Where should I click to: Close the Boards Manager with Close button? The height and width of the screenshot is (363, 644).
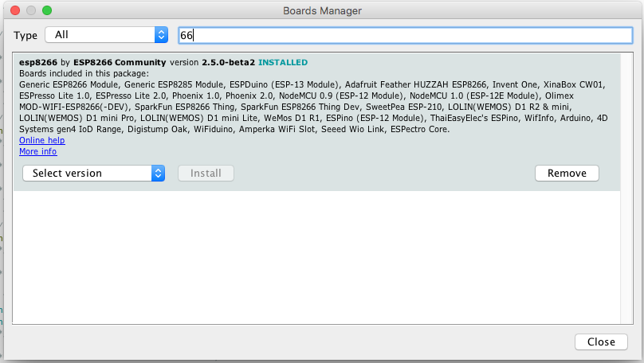[601, 342]
